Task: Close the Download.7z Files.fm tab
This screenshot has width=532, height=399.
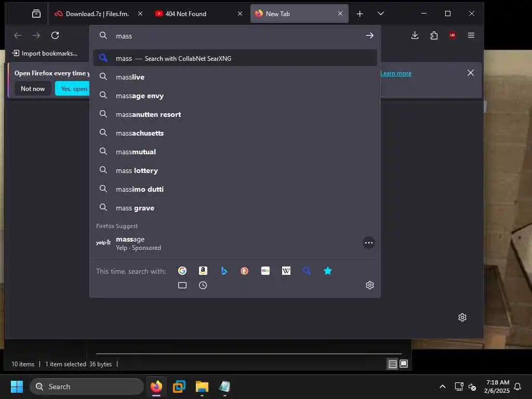Action: (x=140, y=14)
